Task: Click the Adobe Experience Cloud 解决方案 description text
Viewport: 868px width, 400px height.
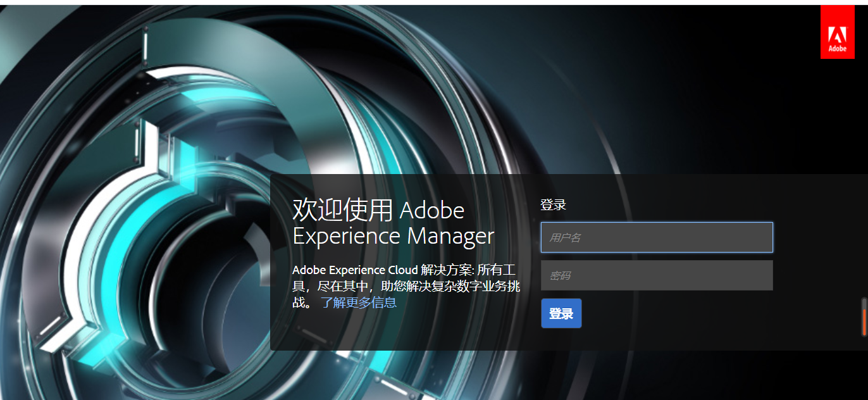Action: point(406,286)
